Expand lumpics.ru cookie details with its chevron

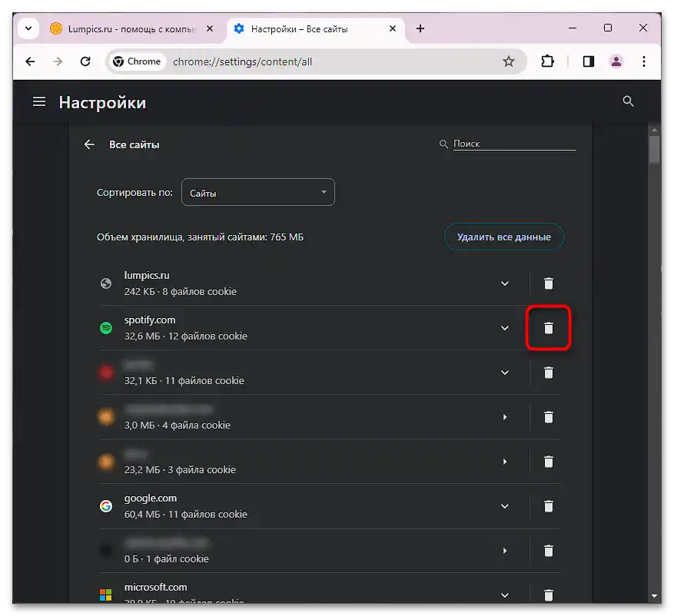click(x=505, y=283)
